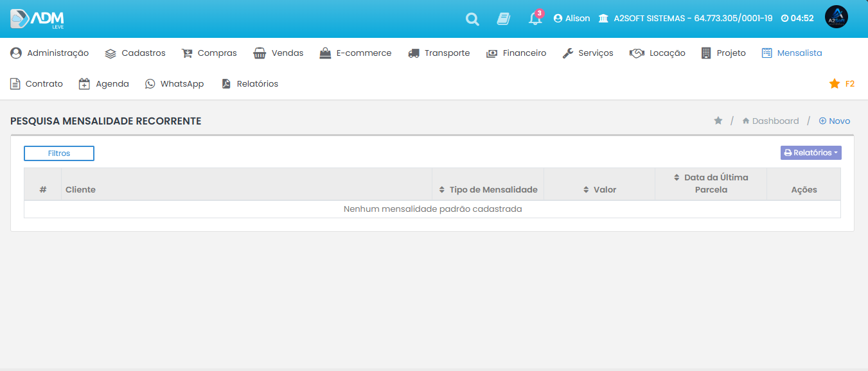This screenshot has width=868, height=371.
Task: Click 'Nenhum mensalidade padrão cadastrada' row
Action: point(432,209)
